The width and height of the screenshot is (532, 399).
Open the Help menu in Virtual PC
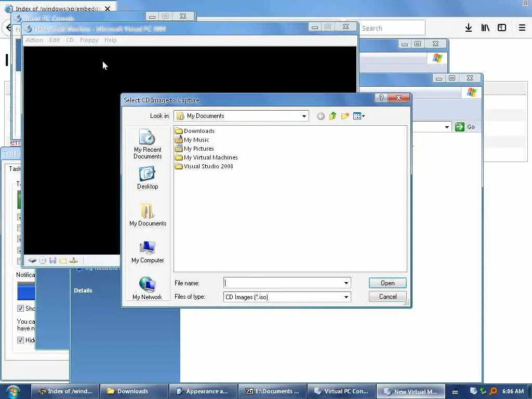point(111,40)
